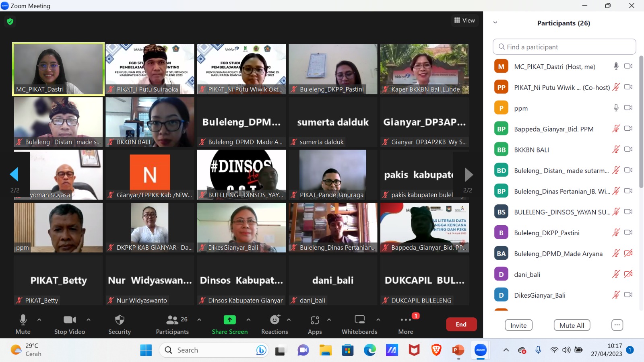Click the Mute All button

pyautogui.click(x=572, y=325)
